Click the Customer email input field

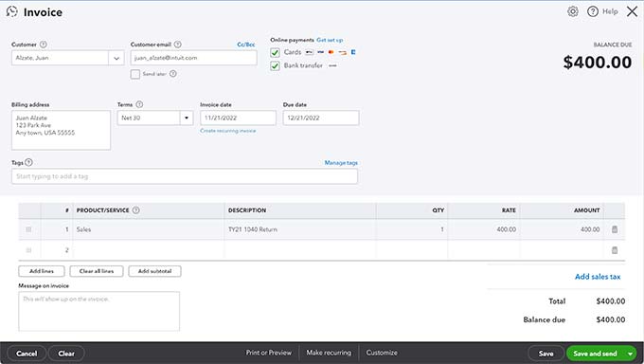[194, 58]
